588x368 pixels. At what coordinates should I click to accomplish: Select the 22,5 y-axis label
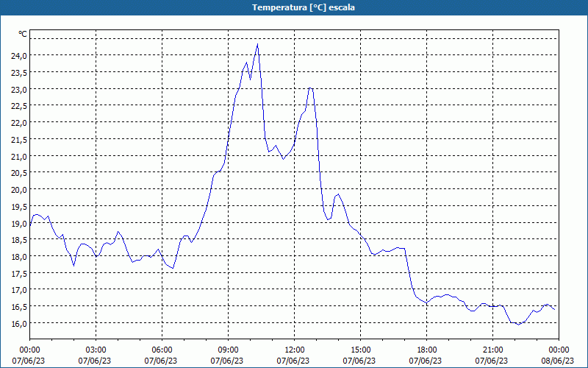[19, 106]
